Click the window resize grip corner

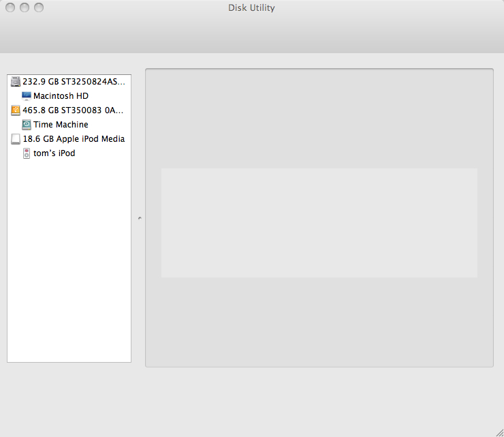point(499,433)
